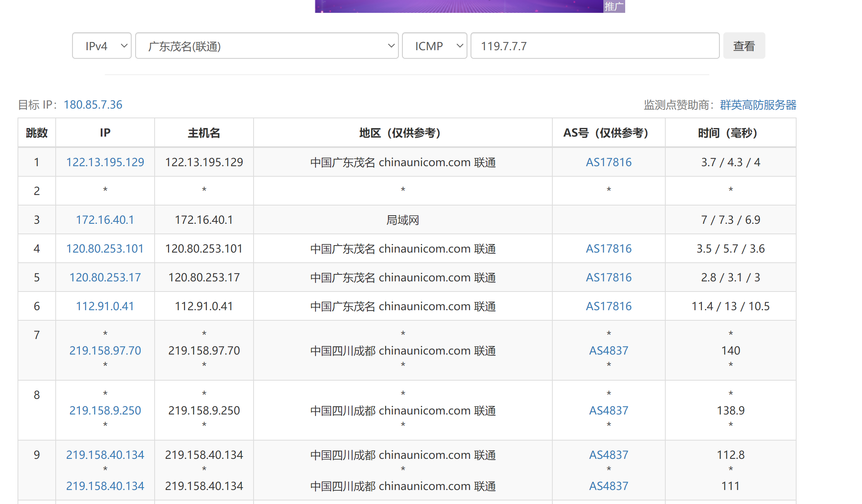The height and width of the screenshot is (504, 862).
Task: Open the IP link 112.91.0.41
Action: pyautogui.click(x=105, y=306)
